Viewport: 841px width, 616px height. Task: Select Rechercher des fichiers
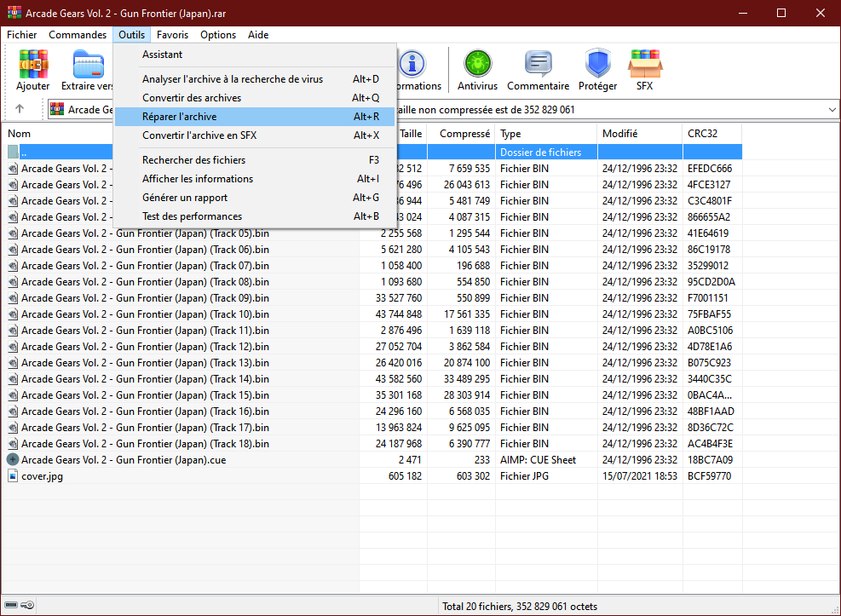255,160
